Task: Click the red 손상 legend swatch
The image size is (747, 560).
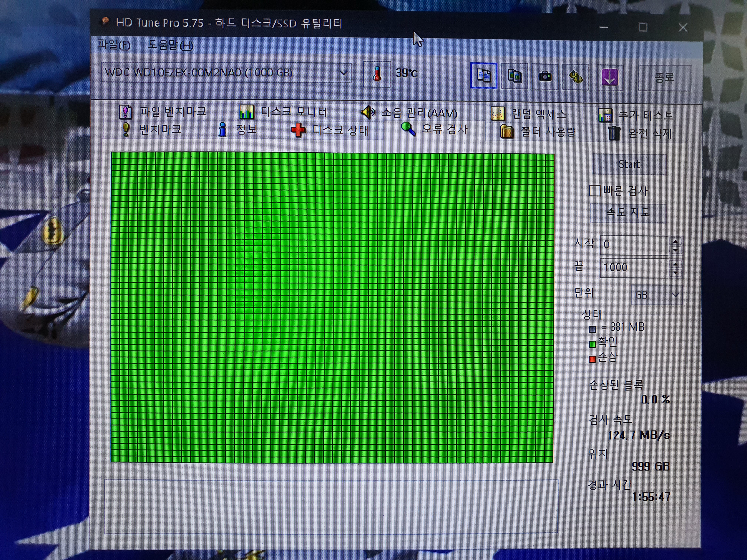Action: [x=592, y=359]
